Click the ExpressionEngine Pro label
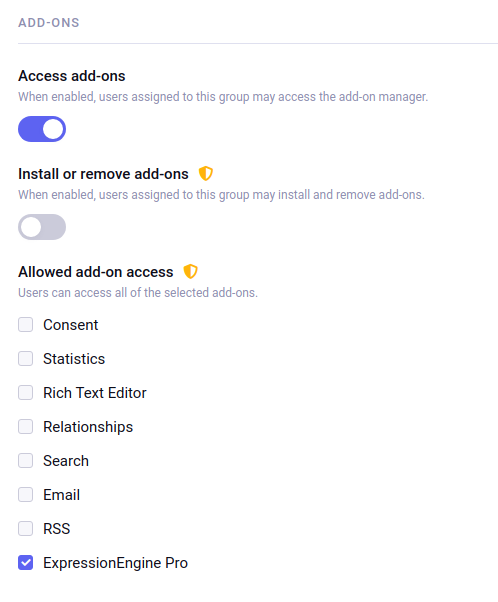This screenshot has width=498, height=602. tap(116, 563)
